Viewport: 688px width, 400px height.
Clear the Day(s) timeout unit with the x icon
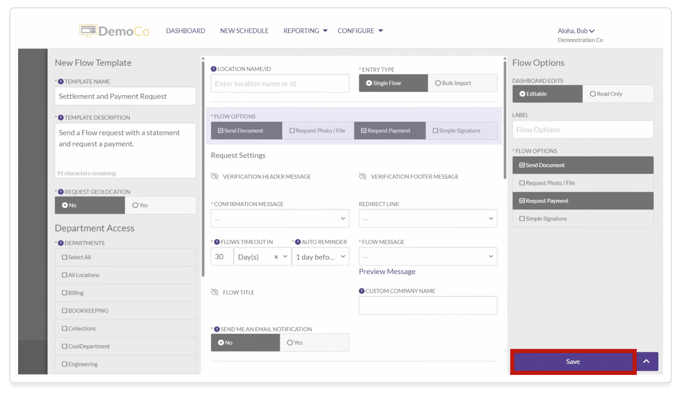point(276,257)
